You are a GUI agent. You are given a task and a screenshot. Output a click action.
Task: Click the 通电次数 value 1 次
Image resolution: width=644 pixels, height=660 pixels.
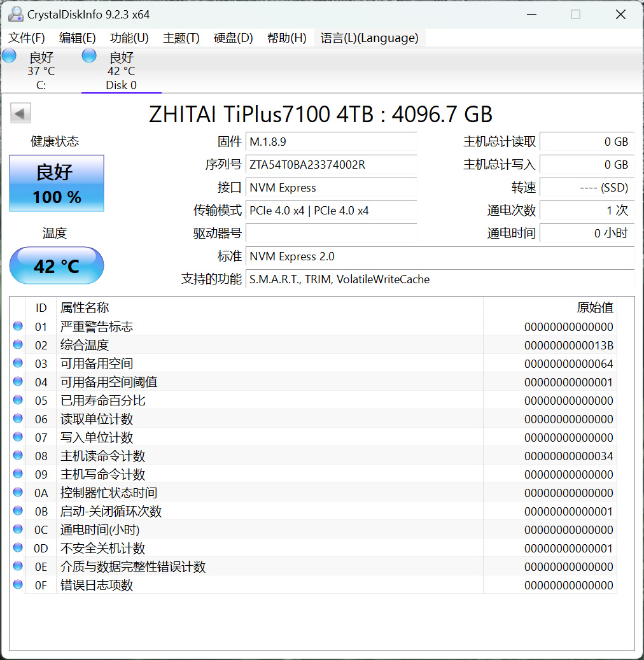(587, 210)
